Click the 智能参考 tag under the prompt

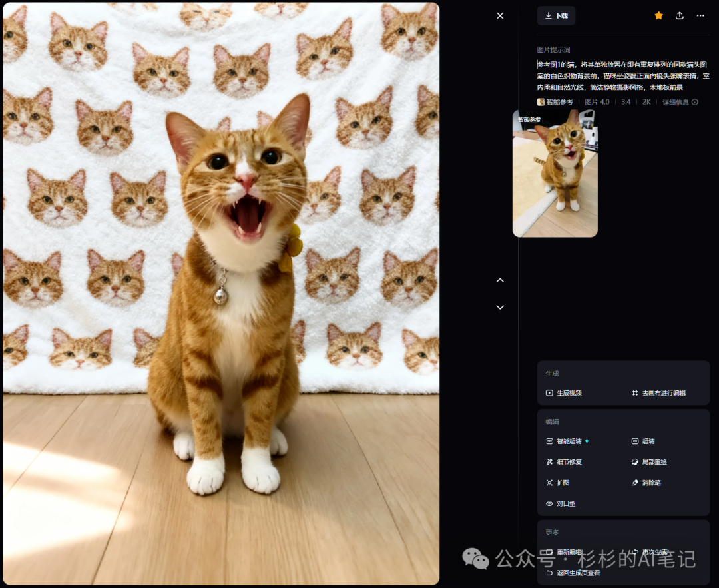pyautogui.click(x=555, y=102)
